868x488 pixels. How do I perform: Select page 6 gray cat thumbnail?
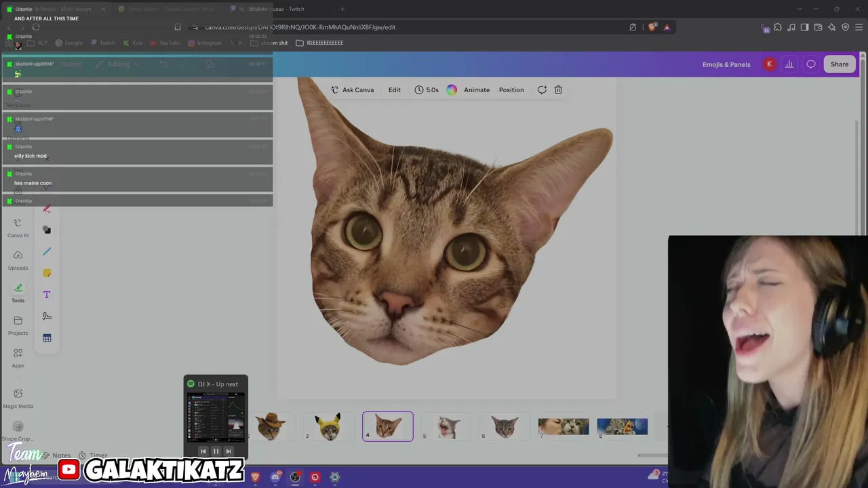point(505,426)
